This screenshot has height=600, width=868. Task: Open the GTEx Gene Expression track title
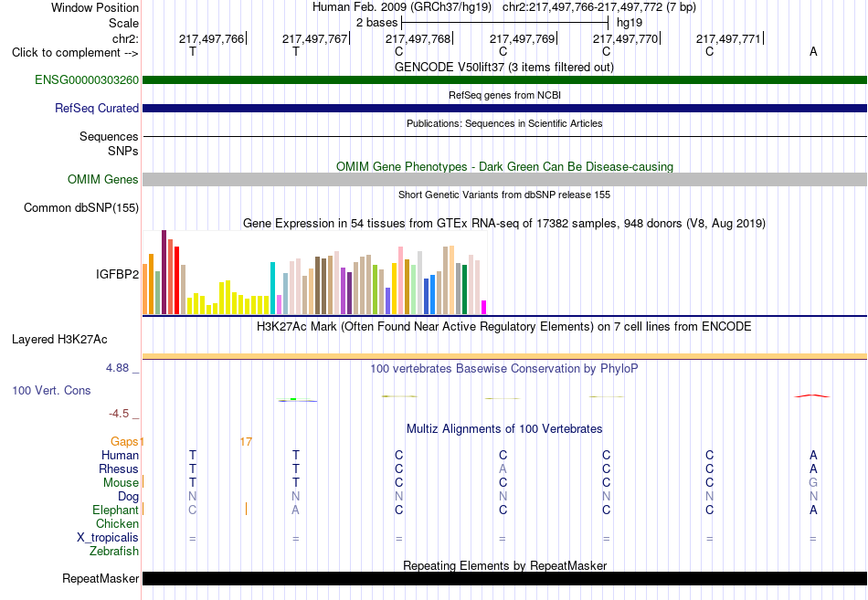point(504,223)
